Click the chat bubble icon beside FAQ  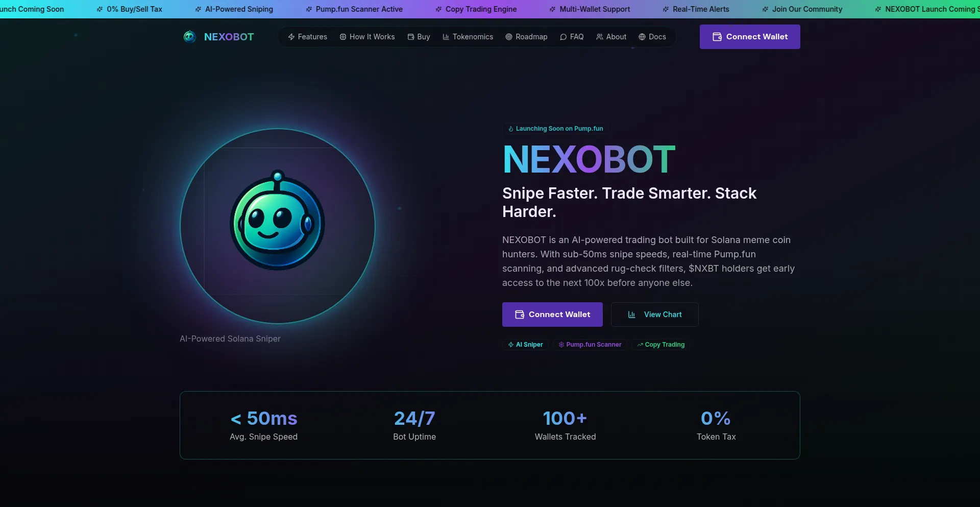point(563,37)
